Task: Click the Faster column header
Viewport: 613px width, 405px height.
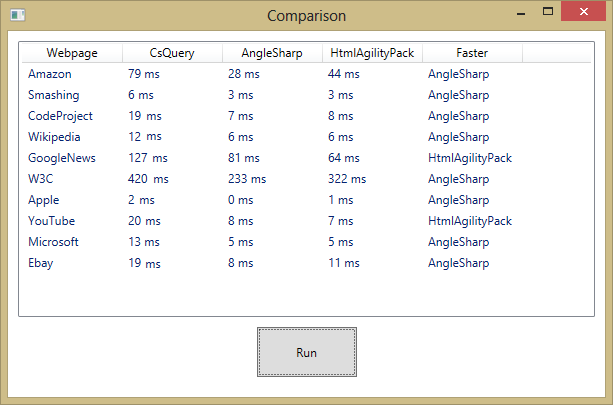Action: click(472, 53)
